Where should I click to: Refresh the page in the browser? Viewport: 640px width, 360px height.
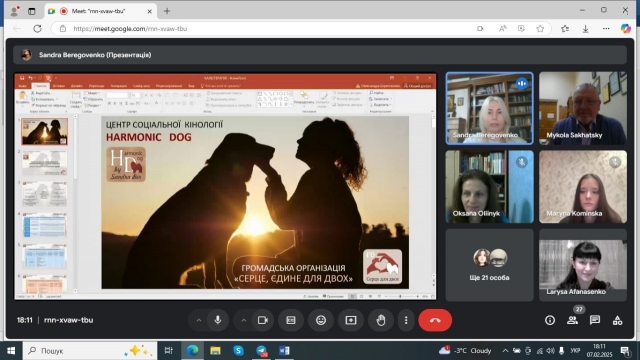(x=37, y=29)
